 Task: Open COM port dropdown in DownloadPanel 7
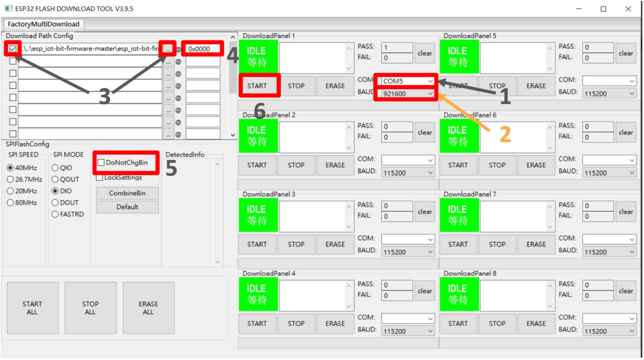(x=609, y=239)
